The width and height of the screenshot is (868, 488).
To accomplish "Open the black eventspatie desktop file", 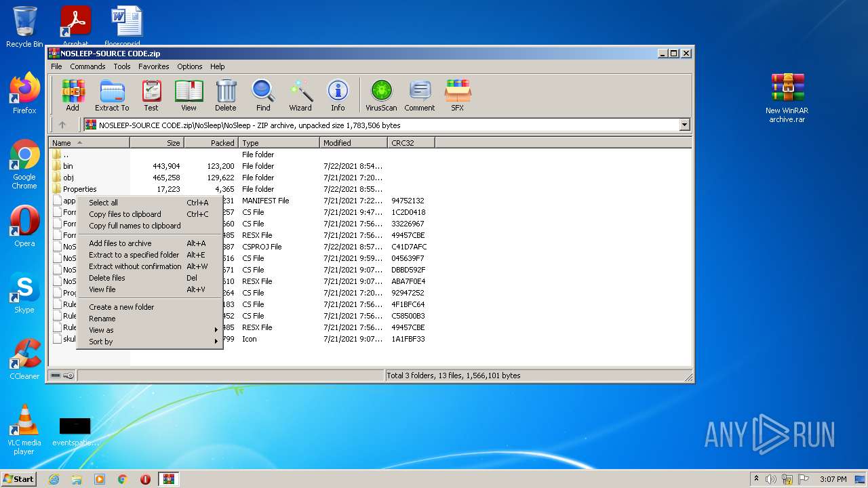I will (x=75, y=432).
